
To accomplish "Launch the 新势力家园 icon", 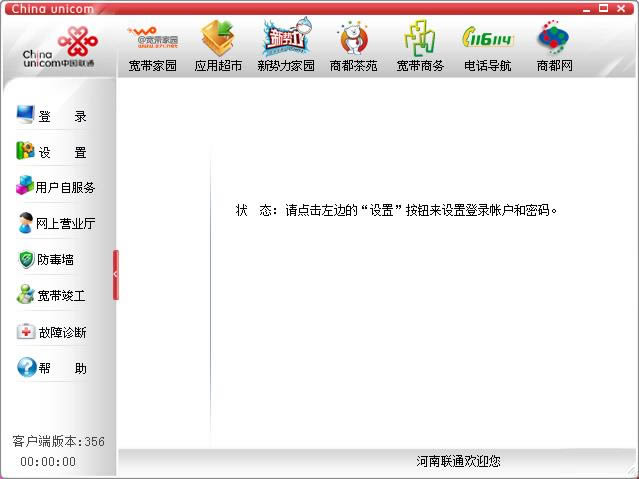I will point(287,37).
